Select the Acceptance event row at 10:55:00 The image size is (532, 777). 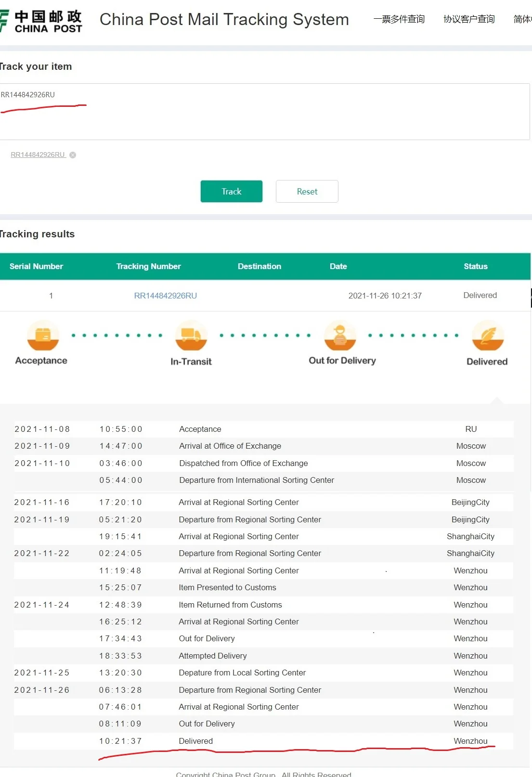click(x=264, y=429)
